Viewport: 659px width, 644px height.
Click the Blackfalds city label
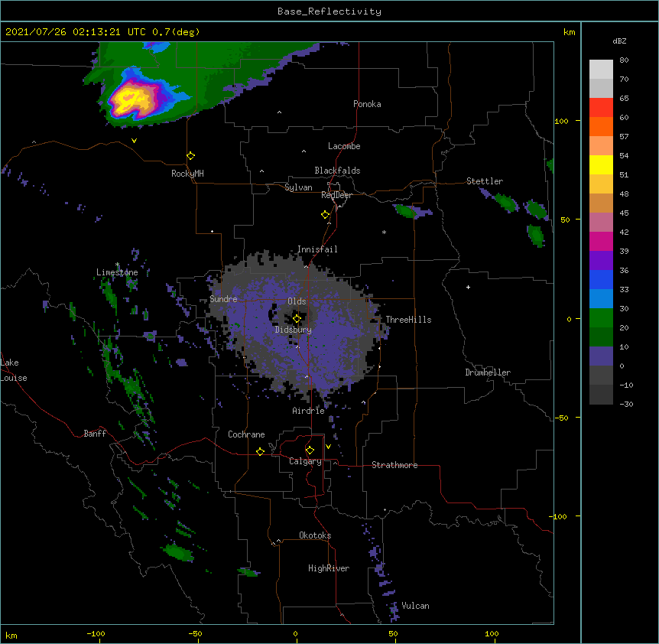(337, 171)
